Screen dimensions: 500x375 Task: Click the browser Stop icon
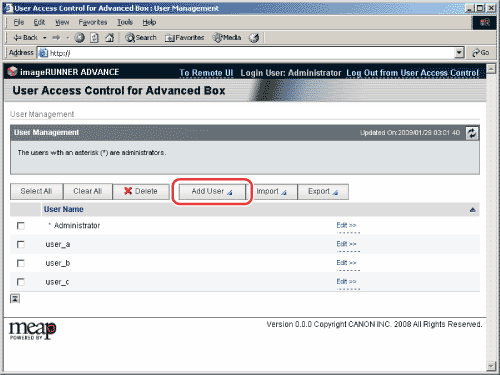(79, 38)
